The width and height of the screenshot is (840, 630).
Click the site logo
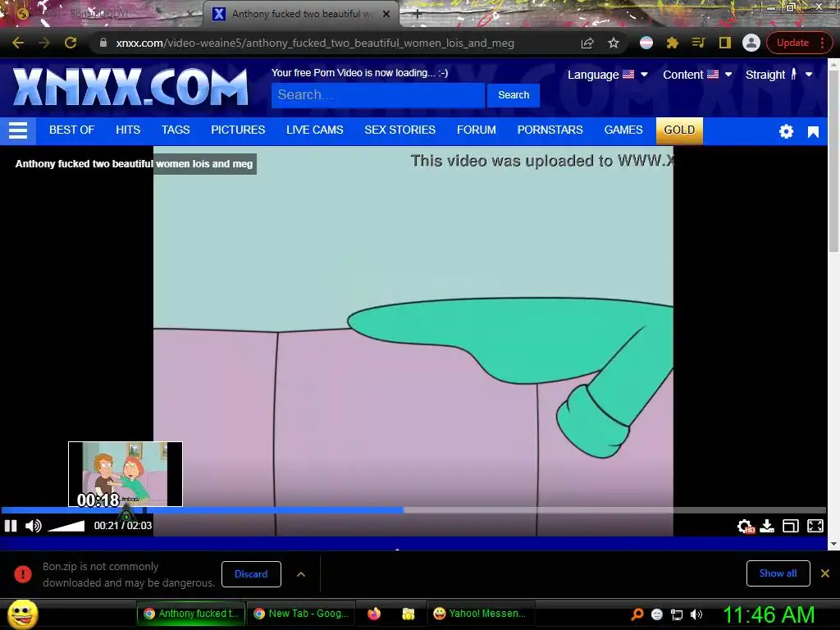tap(130, 87)
